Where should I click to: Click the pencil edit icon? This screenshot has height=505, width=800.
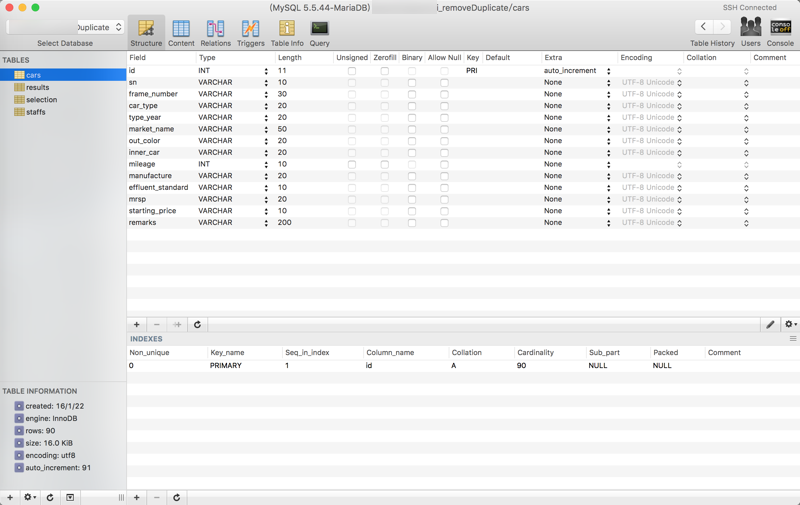click(x=770, y=324)
